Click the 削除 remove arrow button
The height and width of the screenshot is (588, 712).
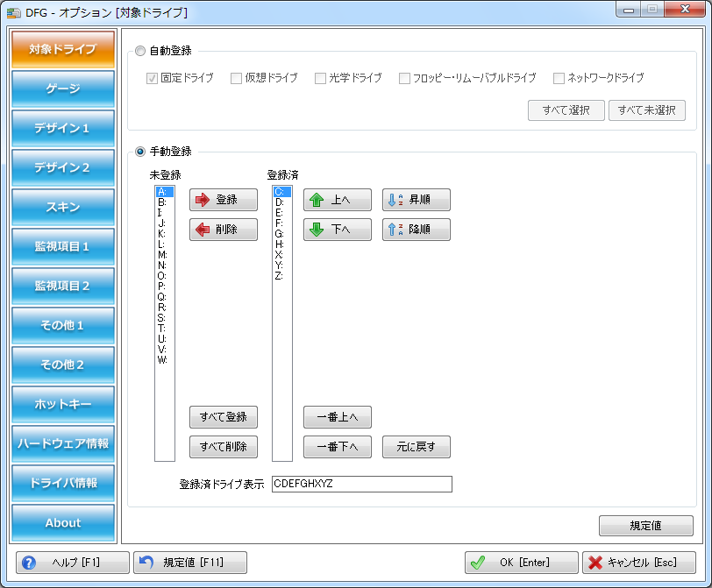(224, 230)
